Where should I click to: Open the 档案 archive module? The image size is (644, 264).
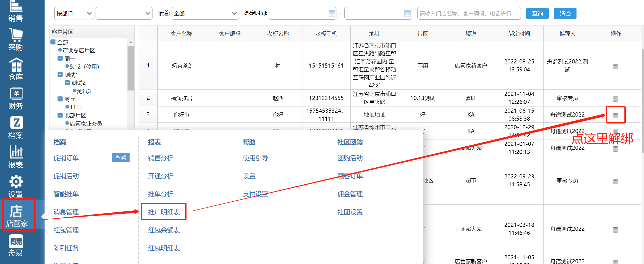tap(15, 128)
